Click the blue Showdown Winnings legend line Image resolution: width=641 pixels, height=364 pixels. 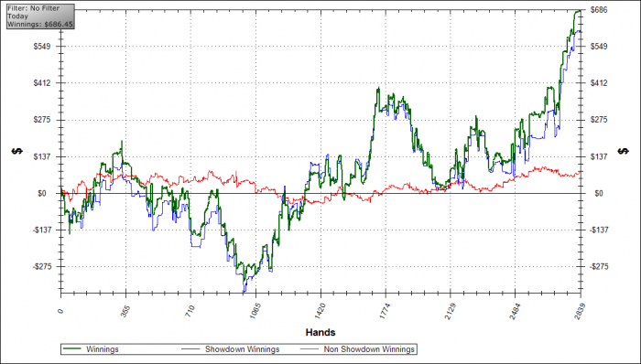click(x=190, y=349)
